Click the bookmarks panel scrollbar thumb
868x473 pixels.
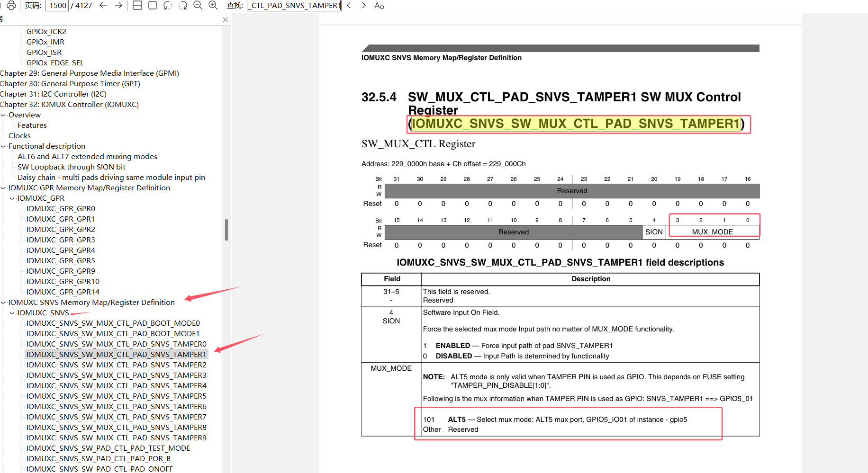[226, 230]
